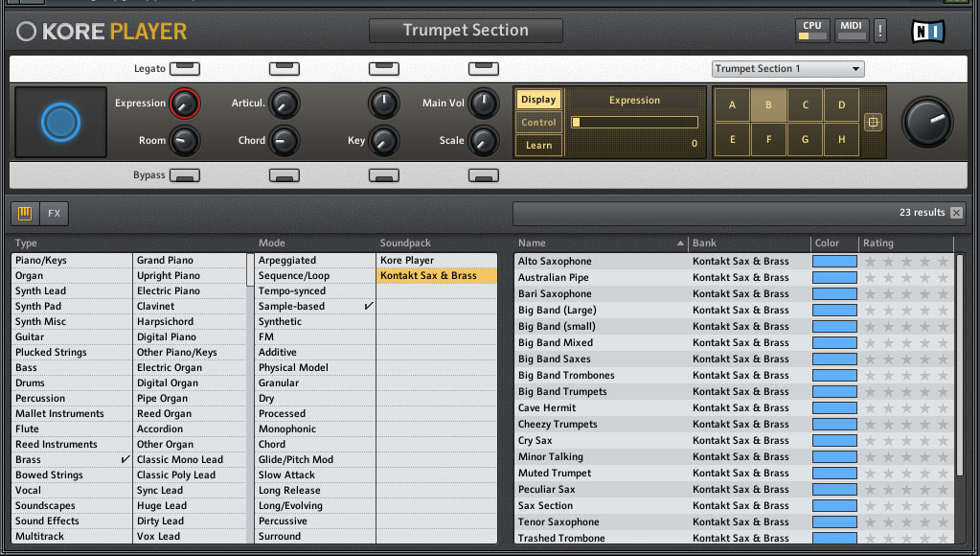The image size is (980, 556).
Task: Give Cry Sax a one-star rating
Action: (870, 440)
